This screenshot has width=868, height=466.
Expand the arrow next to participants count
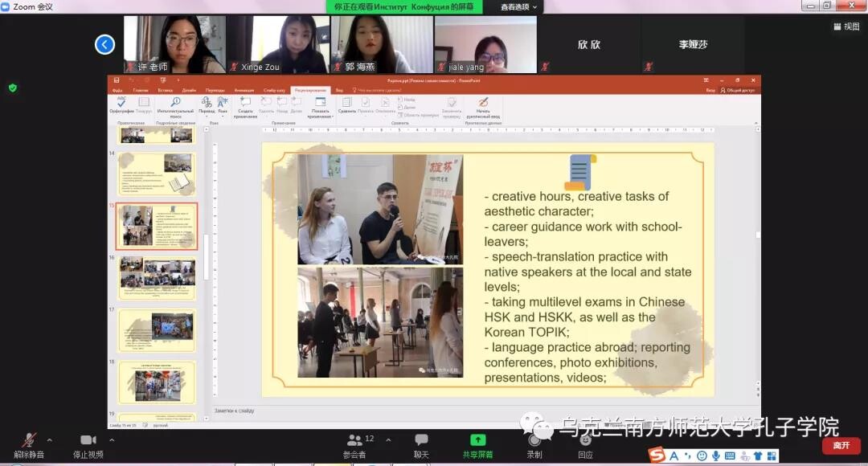389,440
